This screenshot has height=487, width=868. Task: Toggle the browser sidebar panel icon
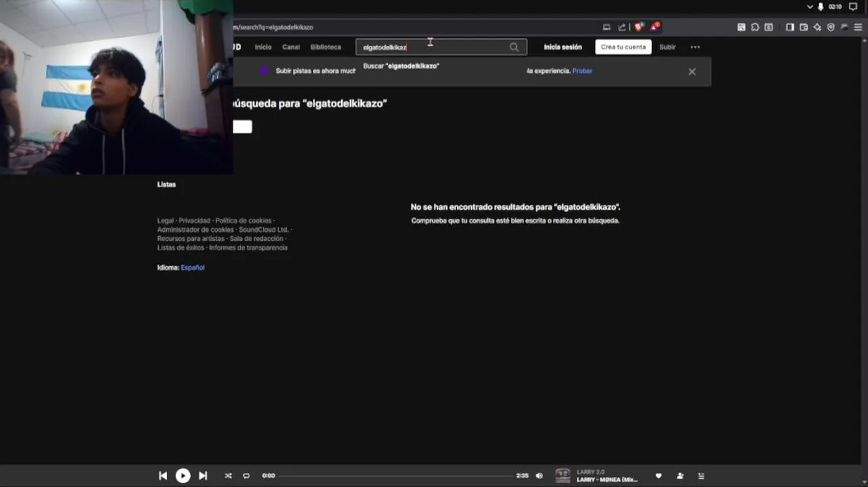pos(790,27)
